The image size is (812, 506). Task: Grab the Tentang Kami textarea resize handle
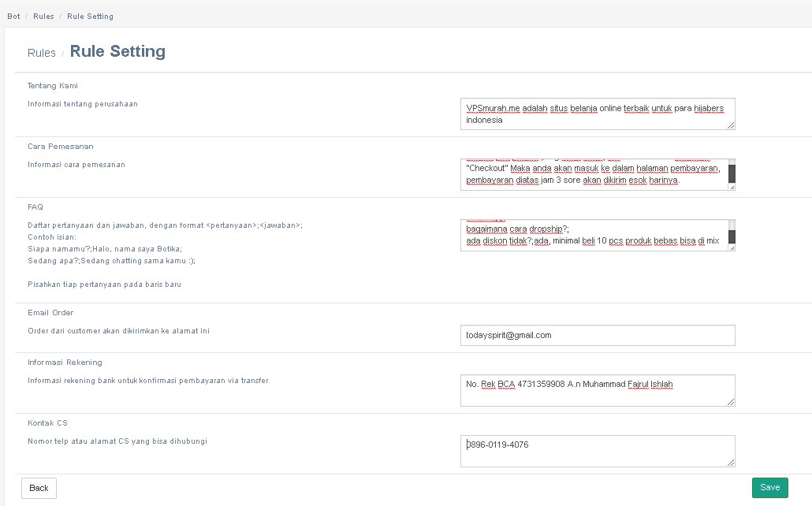pos(731,125)
